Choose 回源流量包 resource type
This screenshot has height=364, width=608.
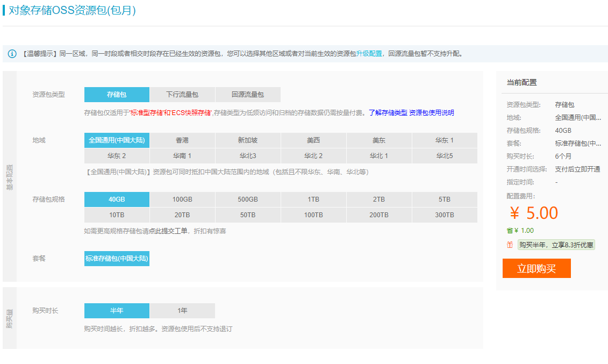248,95
